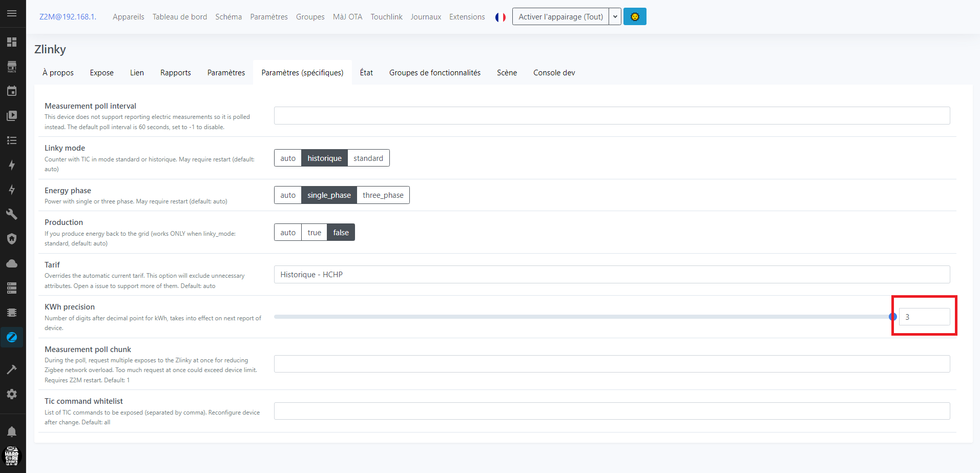Image resolution: width=980 pixels, height=473 pixels.
Task: Switch to the État tab
Action: point(366,73)
